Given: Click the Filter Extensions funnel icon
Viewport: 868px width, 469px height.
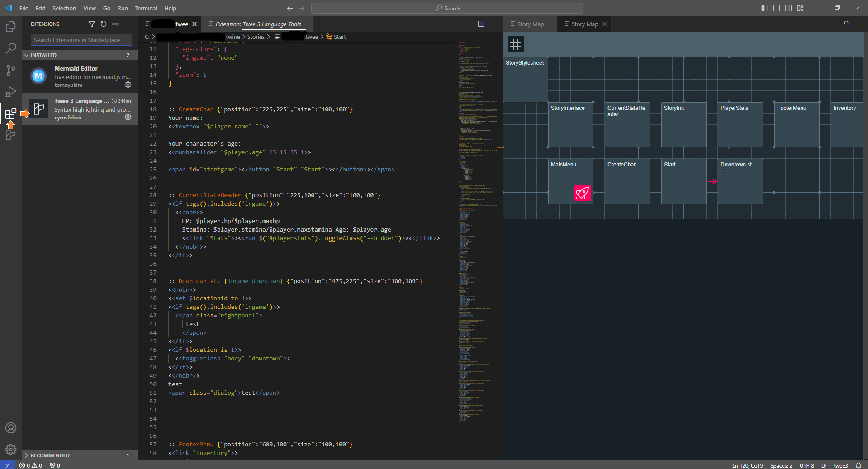Looking at the screenshot, I should (x=92, y=24).
